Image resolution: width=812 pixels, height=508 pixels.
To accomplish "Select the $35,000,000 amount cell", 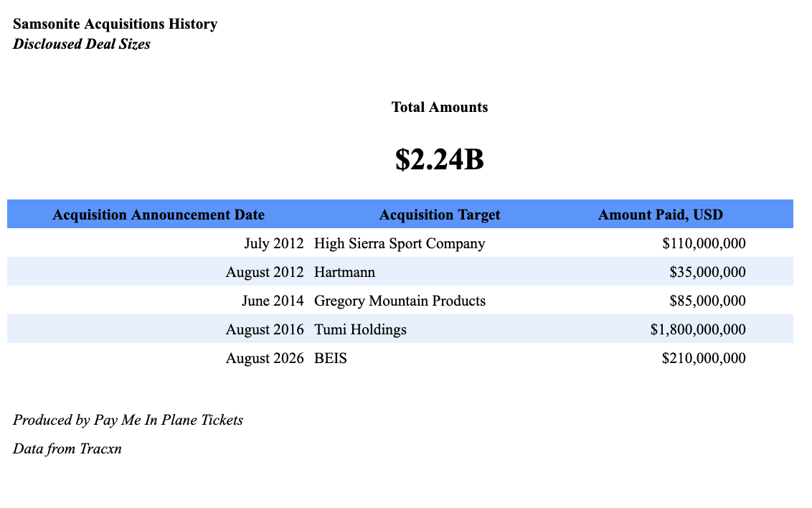I will (x=707, y=272).
